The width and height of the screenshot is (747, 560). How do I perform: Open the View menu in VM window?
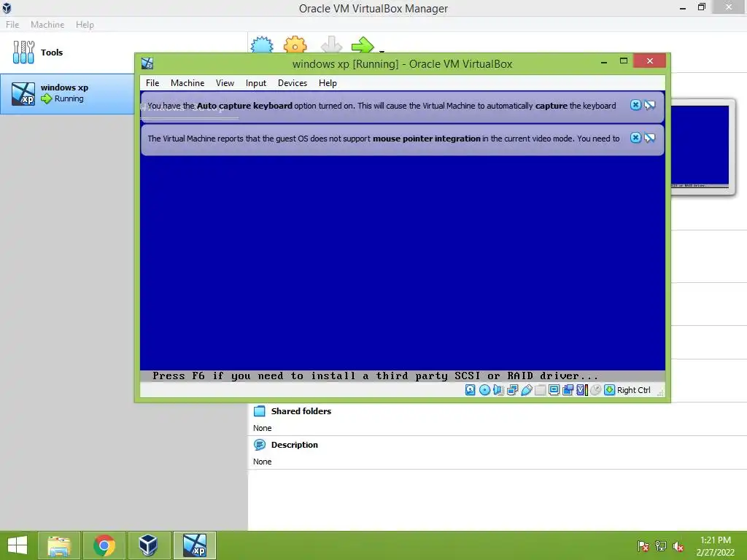point(225,83)
